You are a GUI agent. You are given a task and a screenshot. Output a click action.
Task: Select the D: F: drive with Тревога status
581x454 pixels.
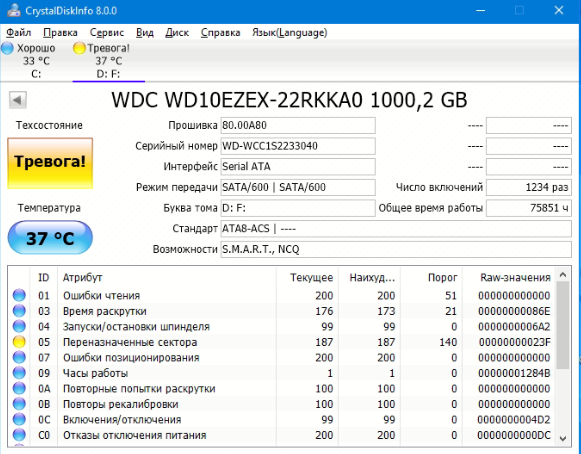click(x=108, y=61)
